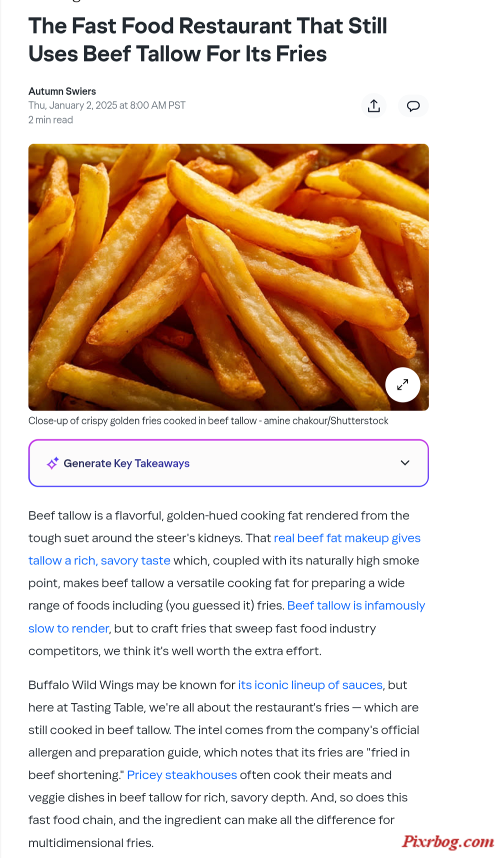Open 'its iconic lineup of sauces' link

[310, 685]
